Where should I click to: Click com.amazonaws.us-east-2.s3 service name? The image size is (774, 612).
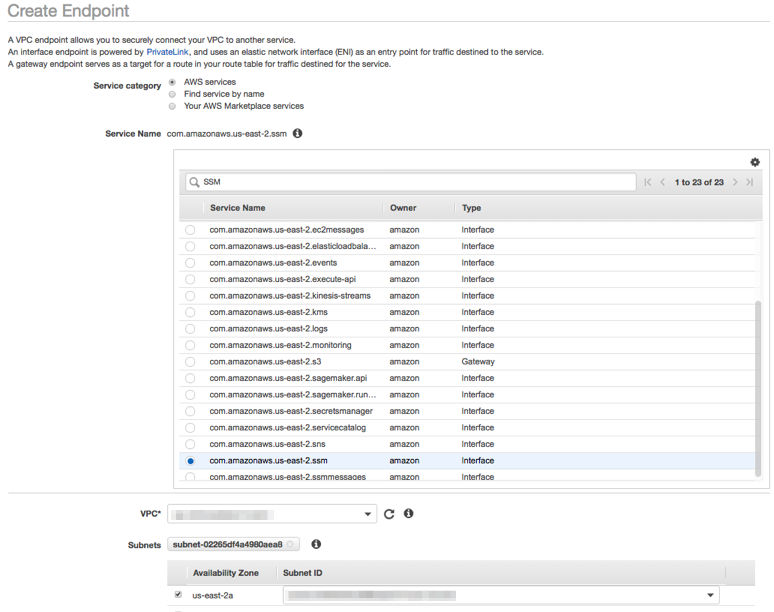click(x=265, y=362)
